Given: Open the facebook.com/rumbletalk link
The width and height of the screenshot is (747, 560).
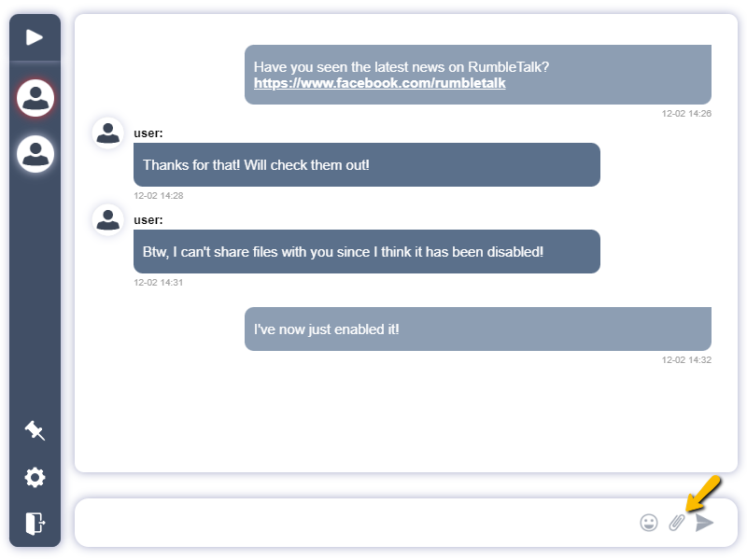Looking at the screenshot, I should click(x=380, y=83).
